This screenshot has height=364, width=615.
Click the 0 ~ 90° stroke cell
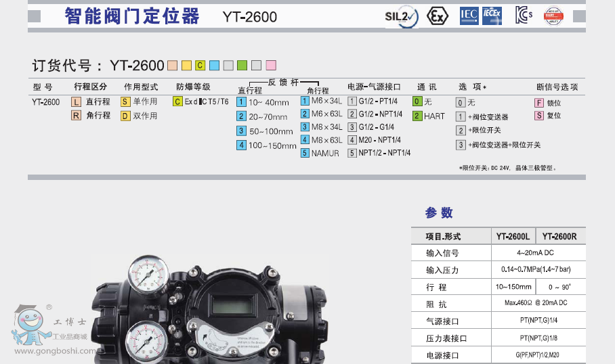[x=559, y=287]
